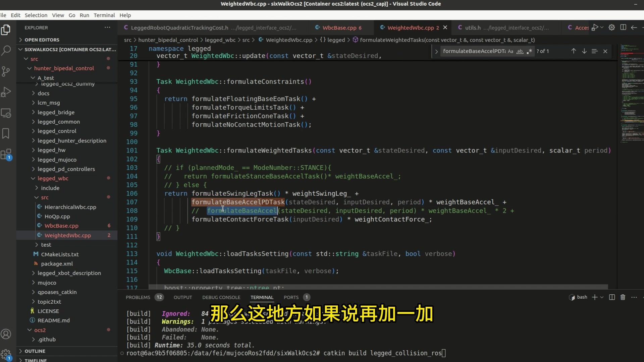This screenshot has height=362, width=644.
Task: Toggle match case in the find widget
Action: [510, 51]
